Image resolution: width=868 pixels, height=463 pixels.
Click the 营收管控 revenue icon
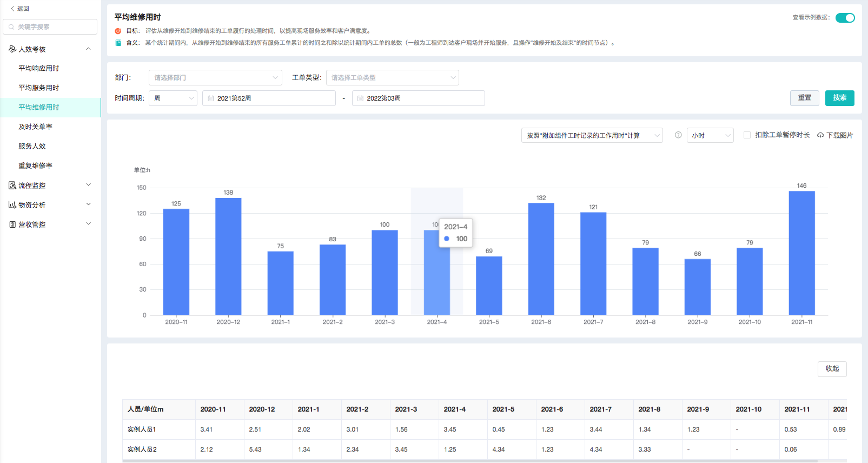[12, 224]
